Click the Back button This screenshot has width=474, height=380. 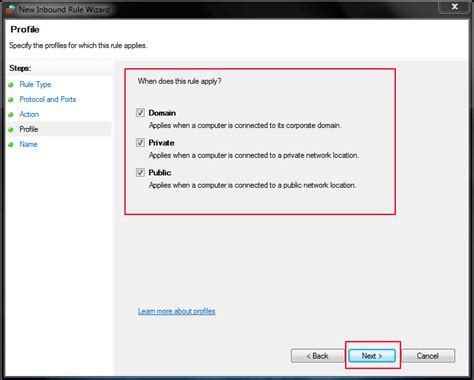[317, 356]
